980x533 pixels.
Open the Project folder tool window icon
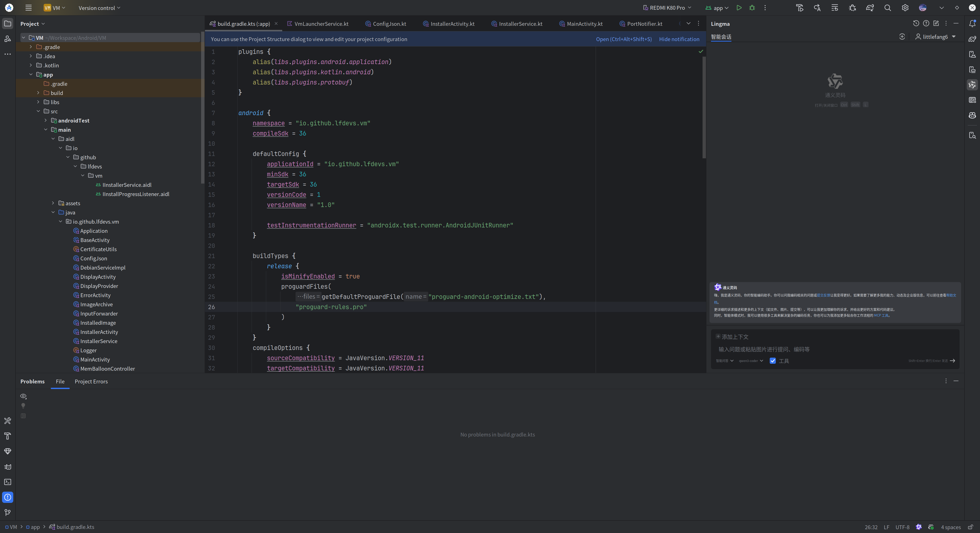8,23
